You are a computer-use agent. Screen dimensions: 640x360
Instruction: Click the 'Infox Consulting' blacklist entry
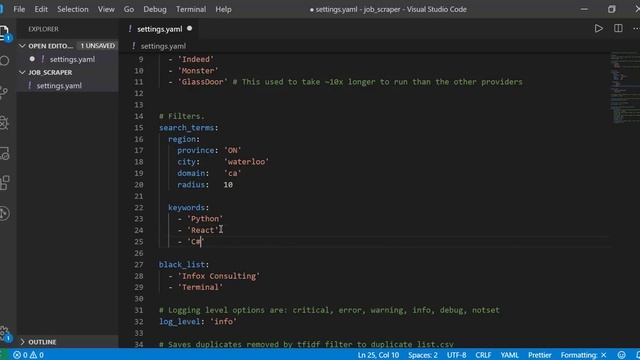[219, 276]
